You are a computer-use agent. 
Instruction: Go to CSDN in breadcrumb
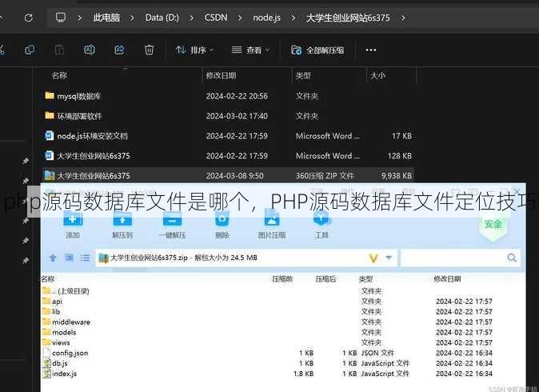[216, 18]
